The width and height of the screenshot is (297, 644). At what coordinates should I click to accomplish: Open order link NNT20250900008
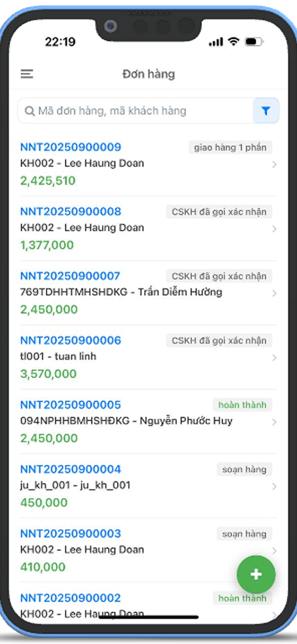pos(71,211)
